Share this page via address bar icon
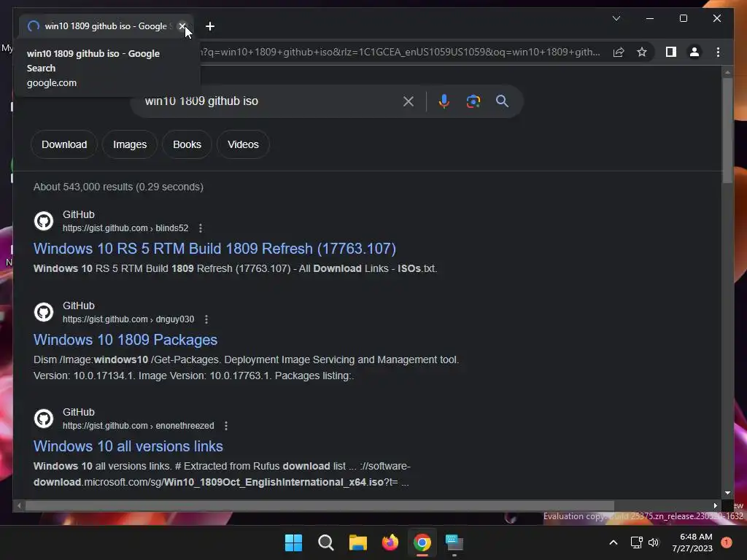Viewport: 747px width, 560px height. pos(619,52)
